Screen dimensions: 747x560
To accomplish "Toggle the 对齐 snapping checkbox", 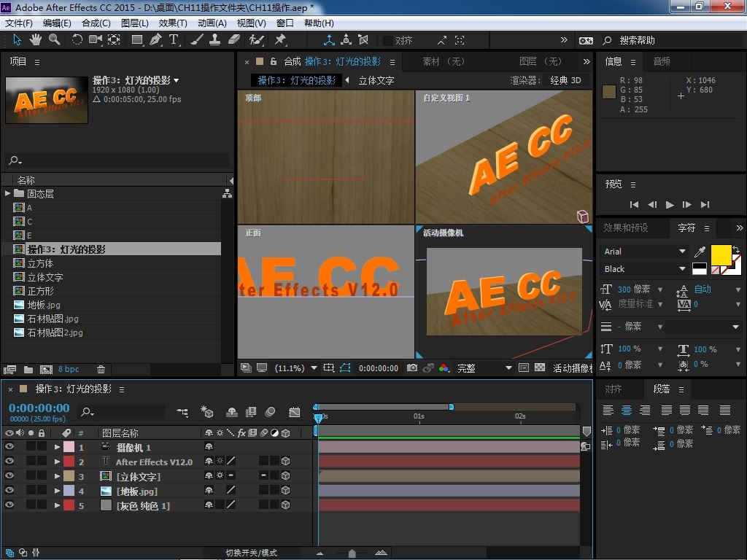I will 388,41.
